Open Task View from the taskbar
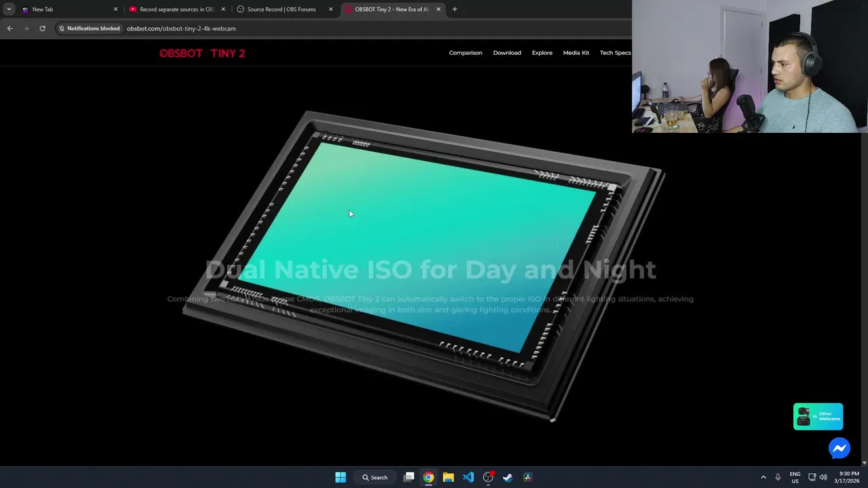The image size is (868, 488). 409,477
